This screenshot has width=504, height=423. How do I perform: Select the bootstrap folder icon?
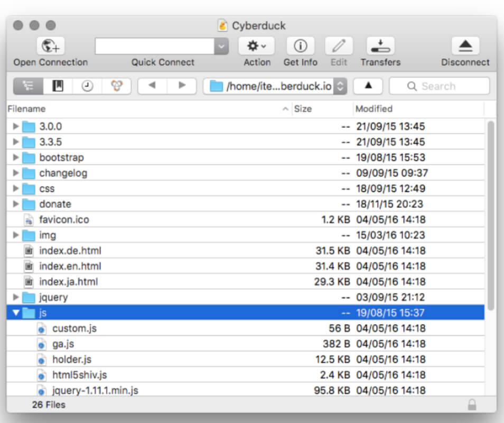(x=29, y=158)
